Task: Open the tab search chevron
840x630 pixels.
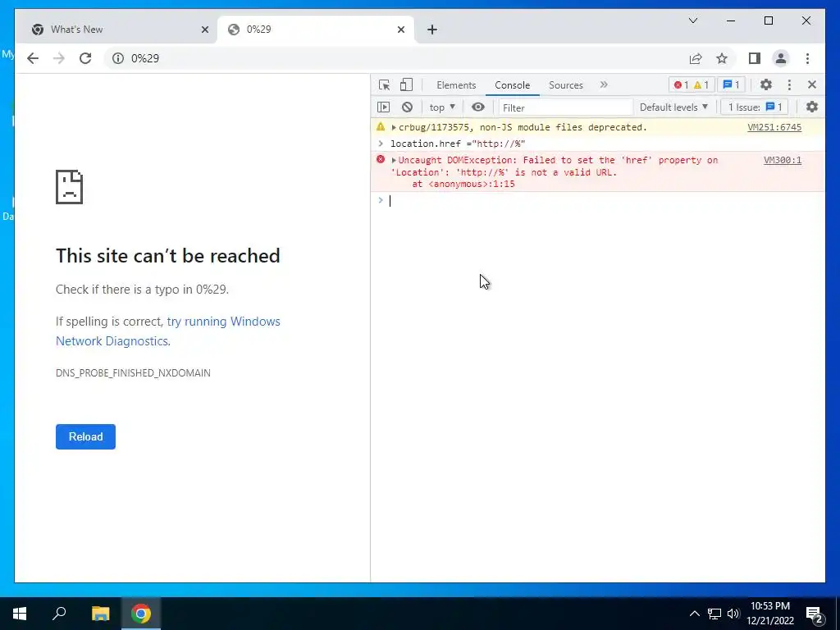Action: coord(692,21)
